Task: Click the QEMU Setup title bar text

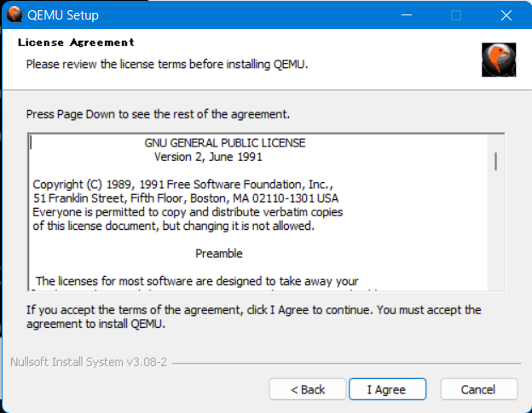Action: pyautogui.click(x=63, y=15)
